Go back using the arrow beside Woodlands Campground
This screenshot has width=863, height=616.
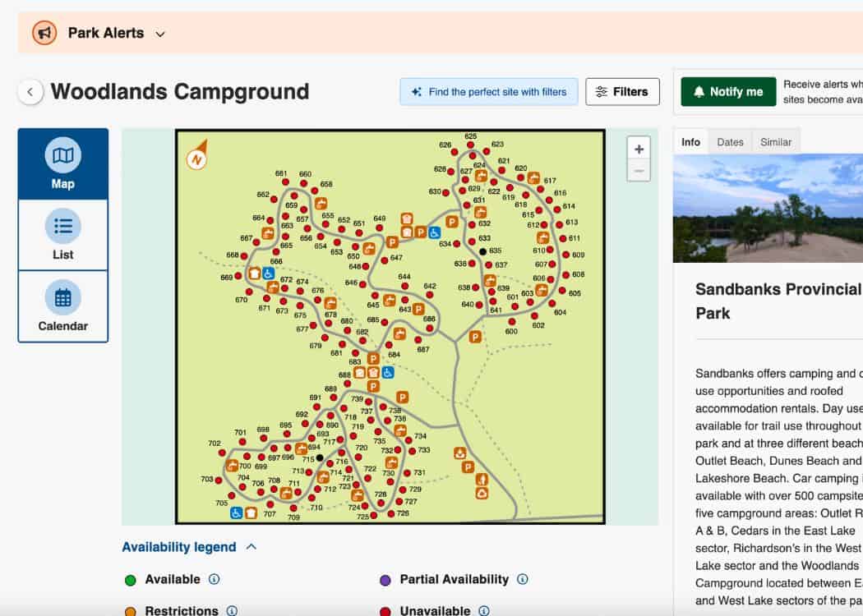(30, 92)
